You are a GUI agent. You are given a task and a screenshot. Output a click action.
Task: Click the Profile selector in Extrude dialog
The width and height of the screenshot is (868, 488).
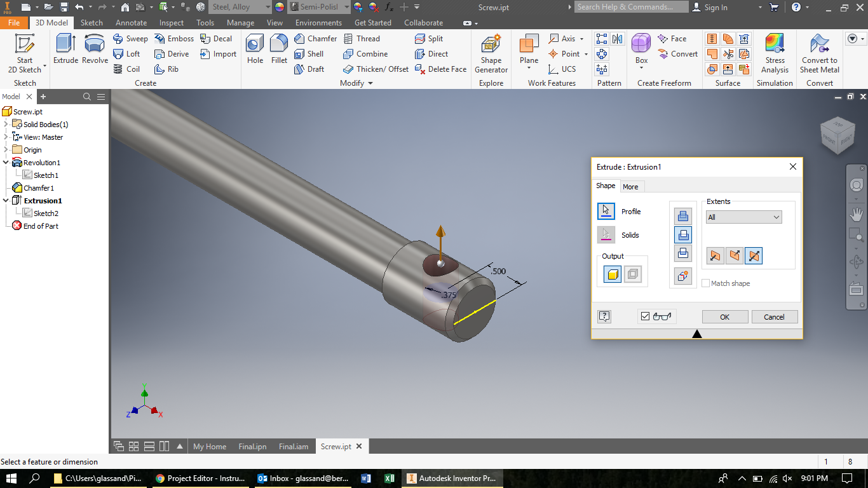[x=606, y=211]
